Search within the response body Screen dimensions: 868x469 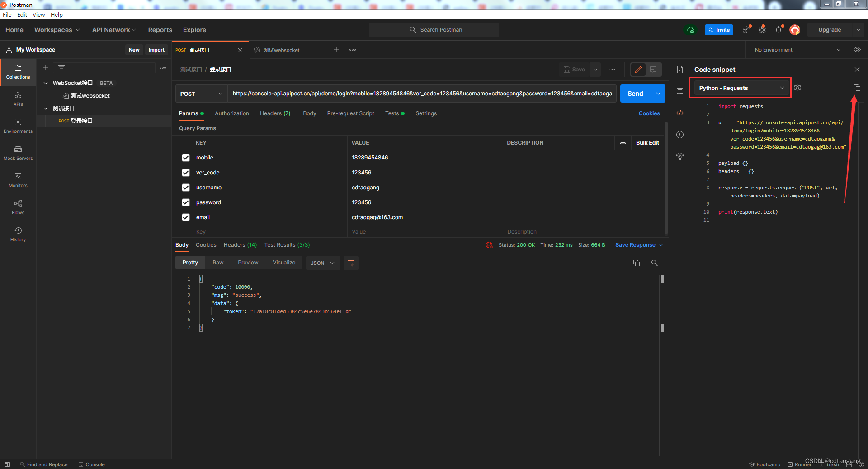click(x=654, y=263)
